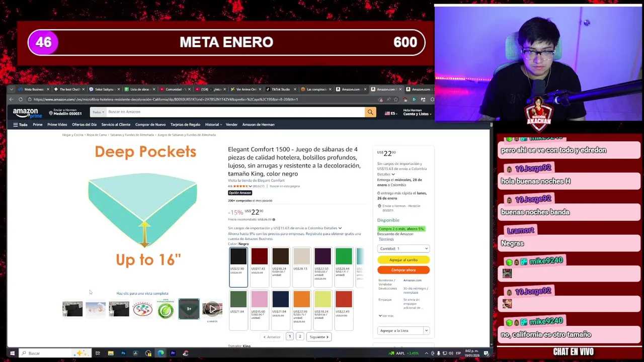This screenshot has width=644, height=362.
Task: Open the Cantidad quantity dropdown
Action: 404,249
